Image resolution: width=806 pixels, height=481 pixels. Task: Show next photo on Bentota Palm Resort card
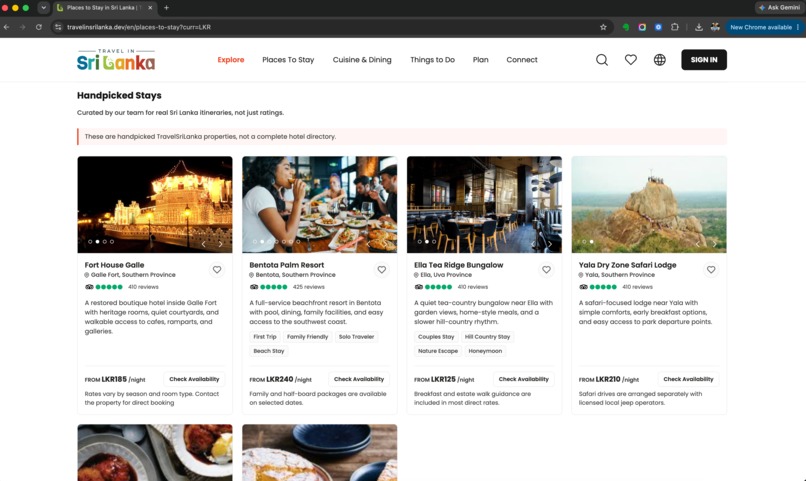[385, 244]
